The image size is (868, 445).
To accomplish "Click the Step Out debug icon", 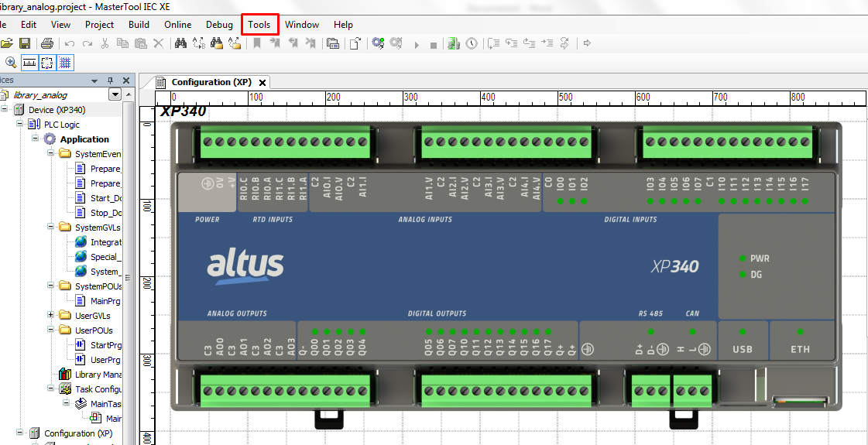I will pos(529,43).
